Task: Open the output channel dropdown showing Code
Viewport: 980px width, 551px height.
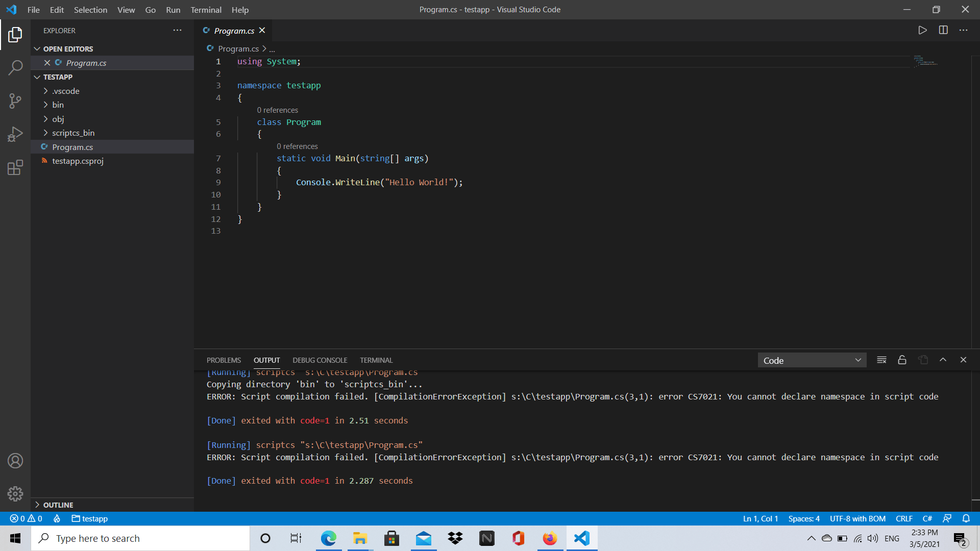Action: coord(812,360)
